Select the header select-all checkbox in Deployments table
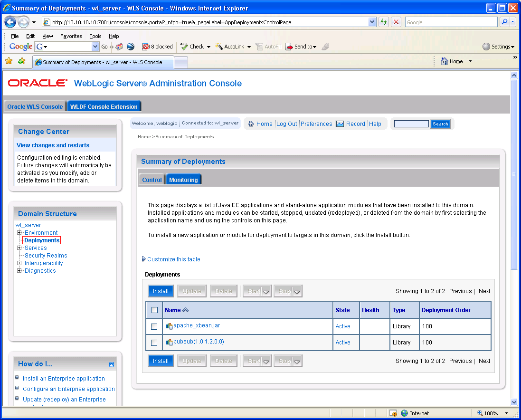521x420 pixels. 154,310
